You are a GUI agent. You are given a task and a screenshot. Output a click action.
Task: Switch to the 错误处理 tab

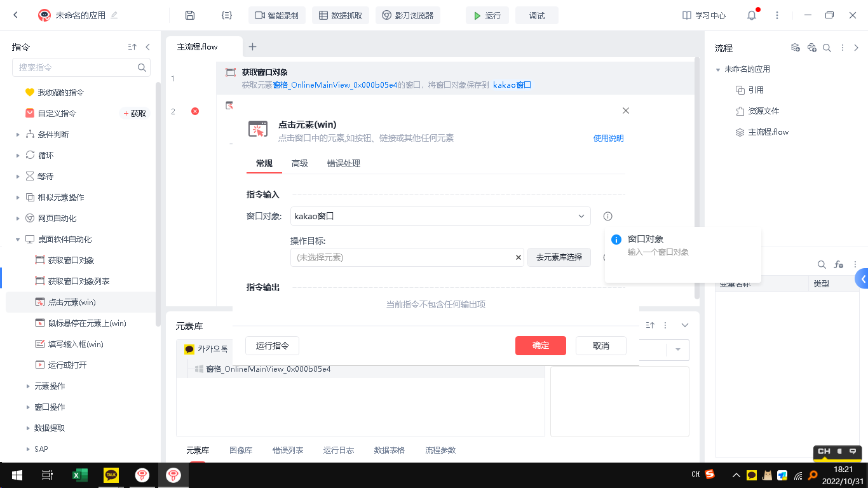coord(343,163)
